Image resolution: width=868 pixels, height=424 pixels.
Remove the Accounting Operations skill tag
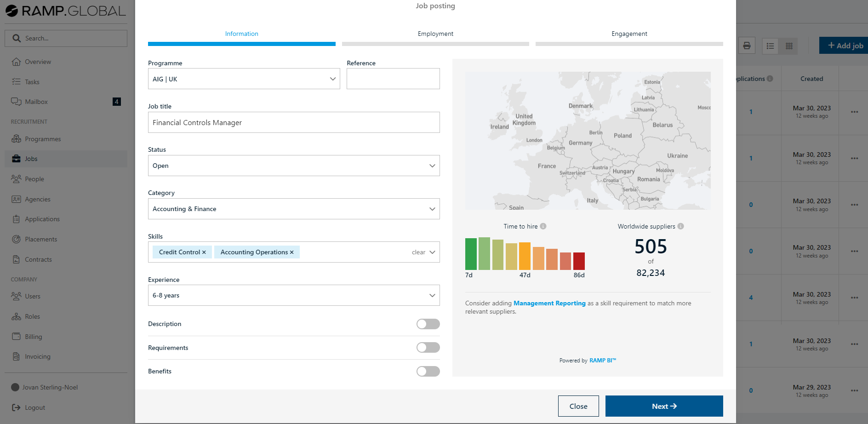pos(291,252)
